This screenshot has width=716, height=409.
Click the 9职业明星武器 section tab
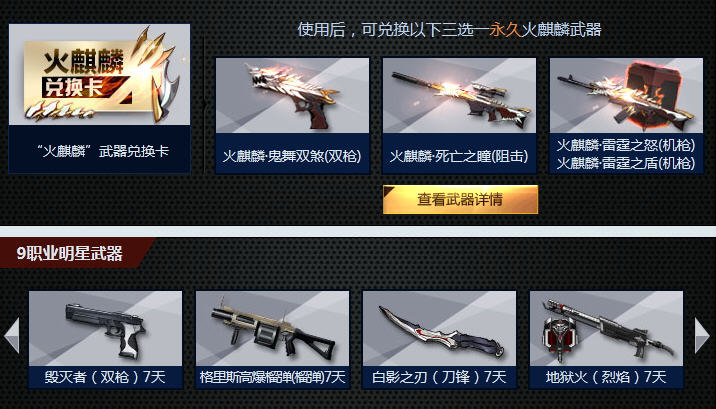point(70,253)
